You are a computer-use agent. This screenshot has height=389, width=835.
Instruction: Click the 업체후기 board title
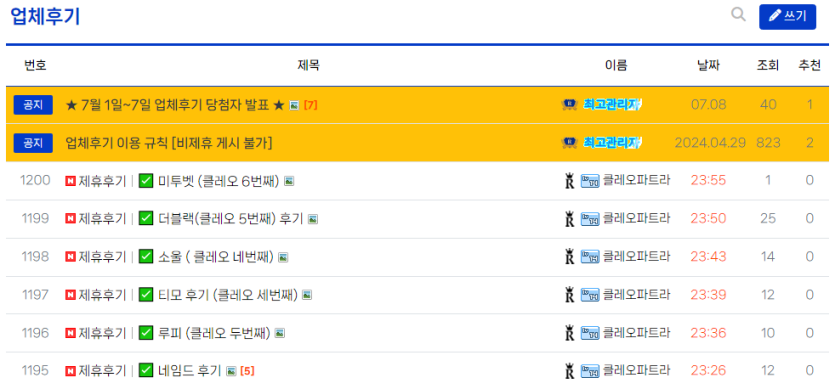[45, 17]
